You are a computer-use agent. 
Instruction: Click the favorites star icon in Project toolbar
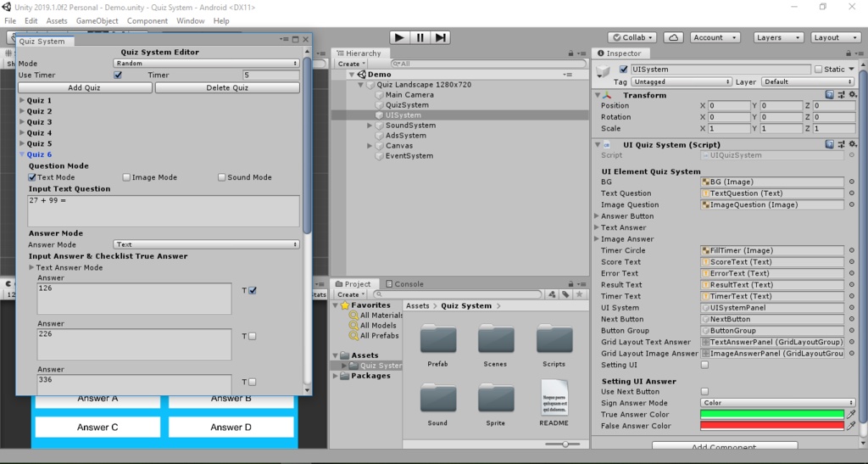(x=580, y=294)
